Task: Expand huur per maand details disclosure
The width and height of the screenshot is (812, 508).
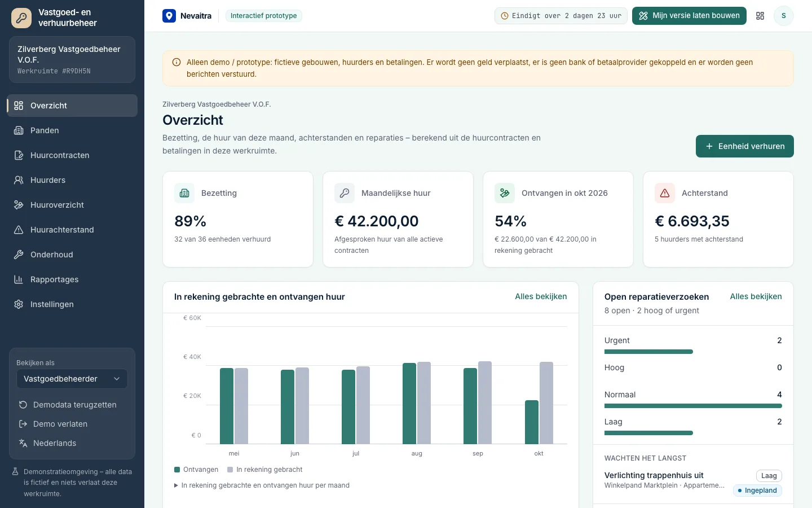Action: pos(262,485)
